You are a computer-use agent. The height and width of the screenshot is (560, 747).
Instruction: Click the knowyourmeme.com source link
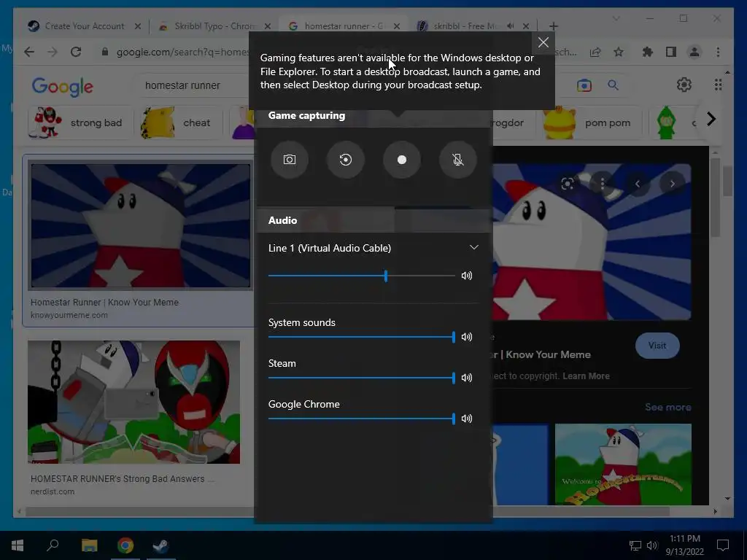[69, 315]
